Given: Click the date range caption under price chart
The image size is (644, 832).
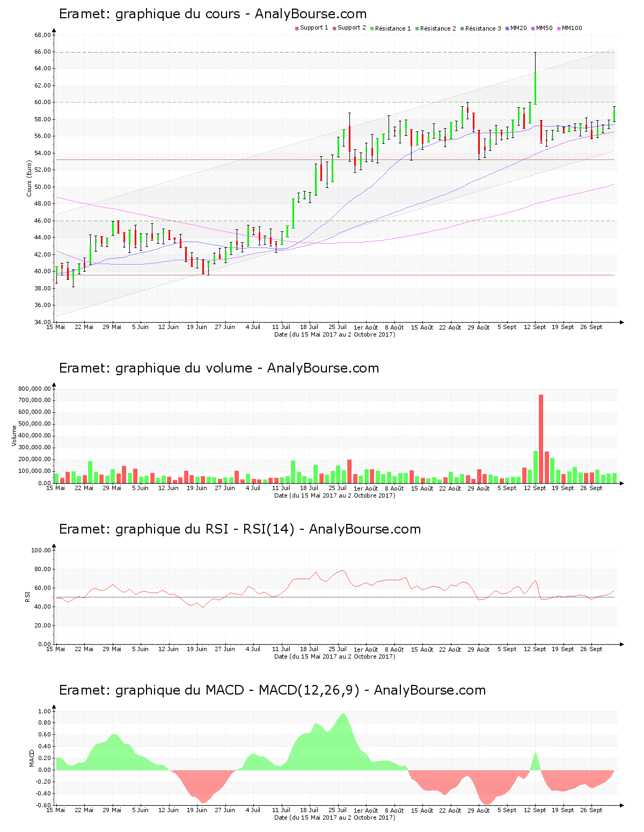Looking at the screenshot, I should (x=335, y=334).
